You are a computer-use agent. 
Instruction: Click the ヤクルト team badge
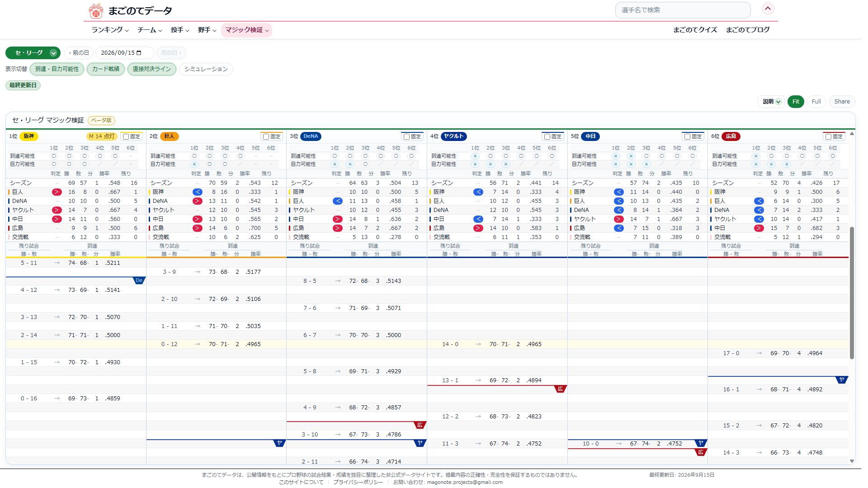coord(454,136)
